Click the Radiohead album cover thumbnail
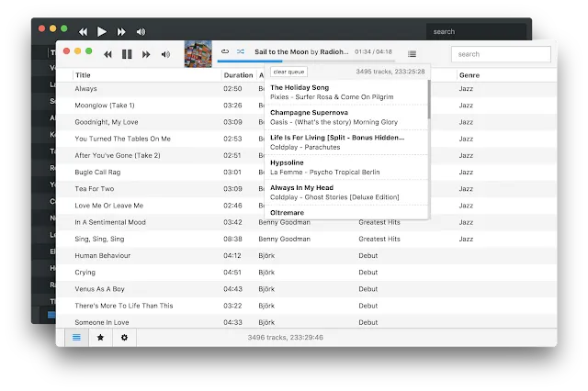The height and width of the screenshot is (391, 588). coord(198,54)
